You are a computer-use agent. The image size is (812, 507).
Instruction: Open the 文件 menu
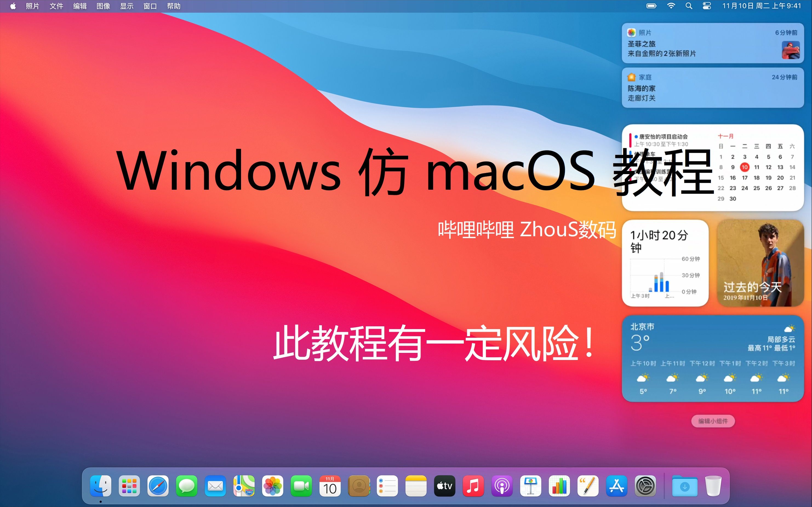coord(56,6)
